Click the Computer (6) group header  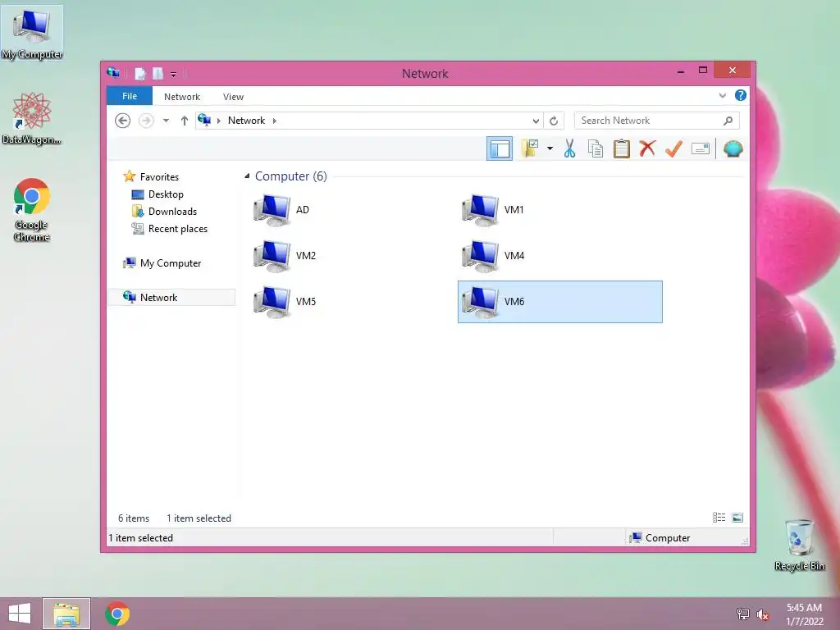click(291, 176)
